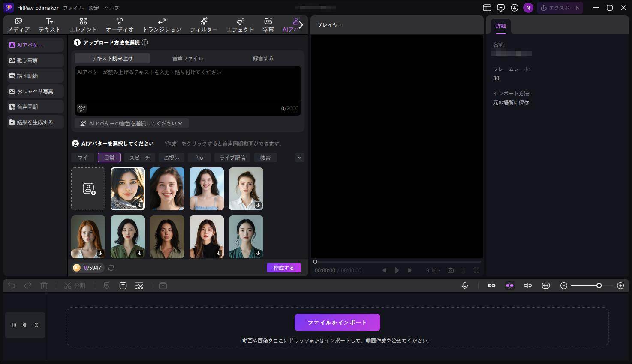Select the ライブ配信 avatar category
This screenshot has height=364, width=632.
click(232, 158)
